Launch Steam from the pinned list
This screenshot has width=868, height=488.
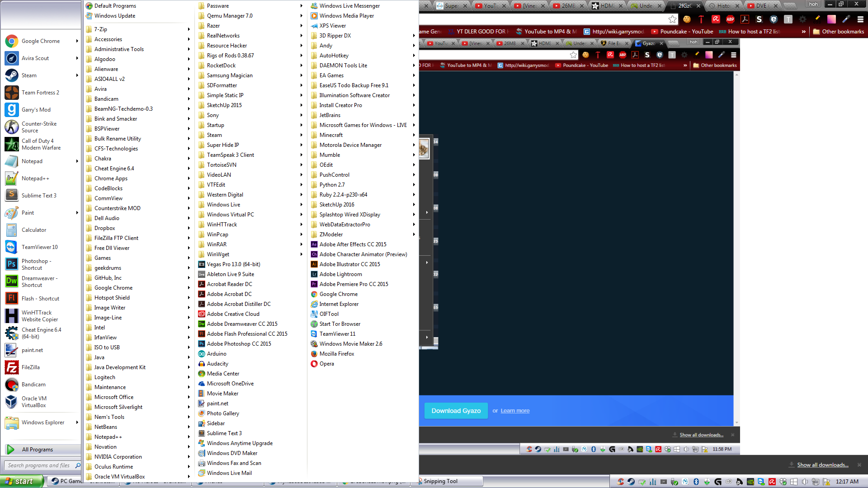pyautogui.click(x=40, y=75)
